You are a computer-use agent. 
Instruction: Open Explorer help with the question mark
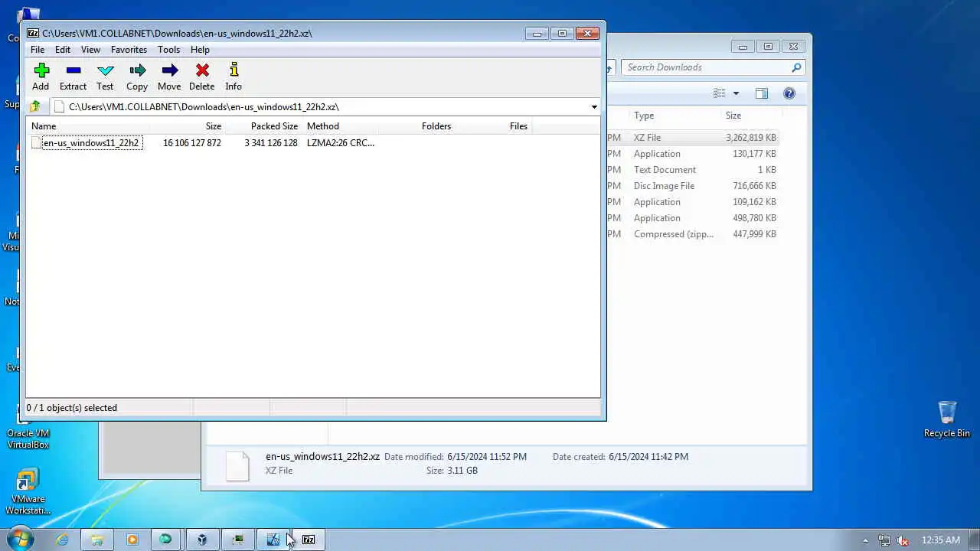coord(789,93)
